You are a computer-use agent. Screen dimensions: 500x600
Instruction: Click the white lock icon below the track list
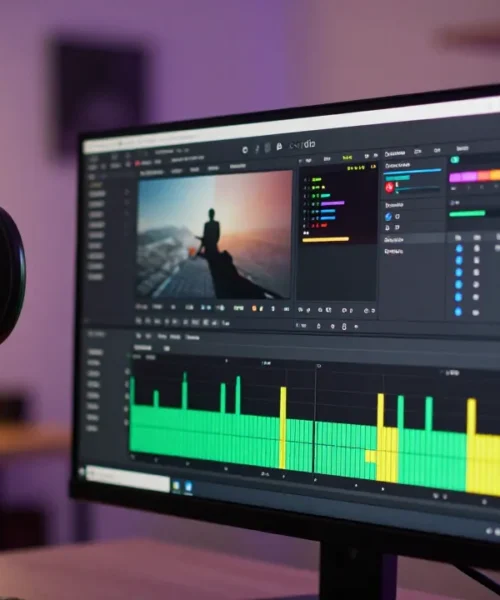[x=344, y=326]
